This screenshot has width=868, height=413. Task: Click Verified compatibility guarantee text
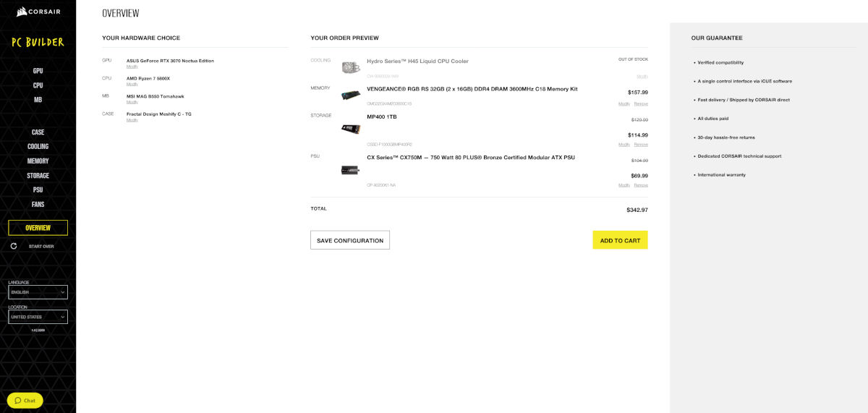(720, 63)
